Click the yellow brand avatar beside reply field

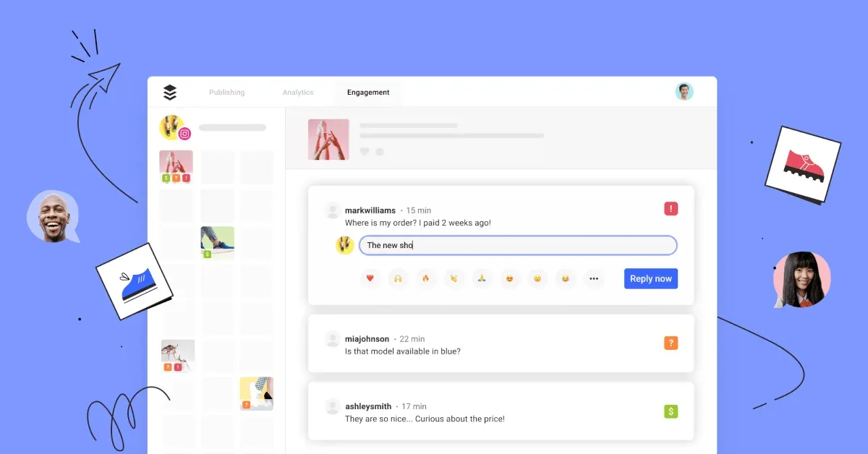coord(344,245)
